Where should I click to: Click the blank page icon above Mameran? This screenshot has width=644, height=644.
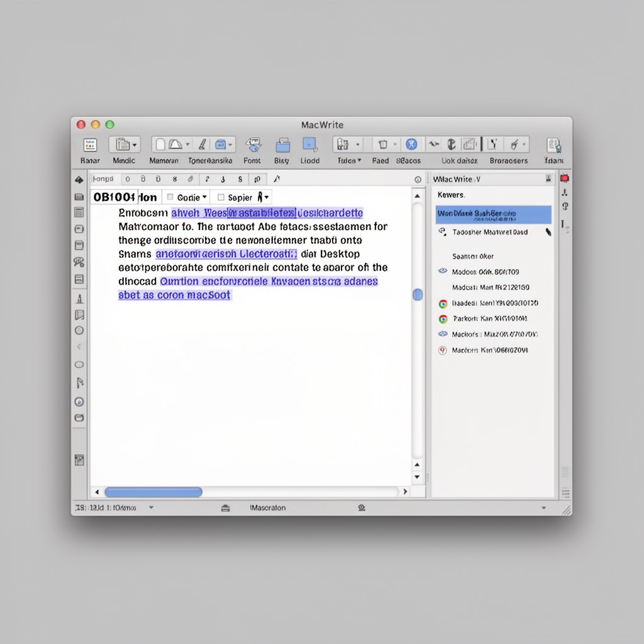click(160, 144)
